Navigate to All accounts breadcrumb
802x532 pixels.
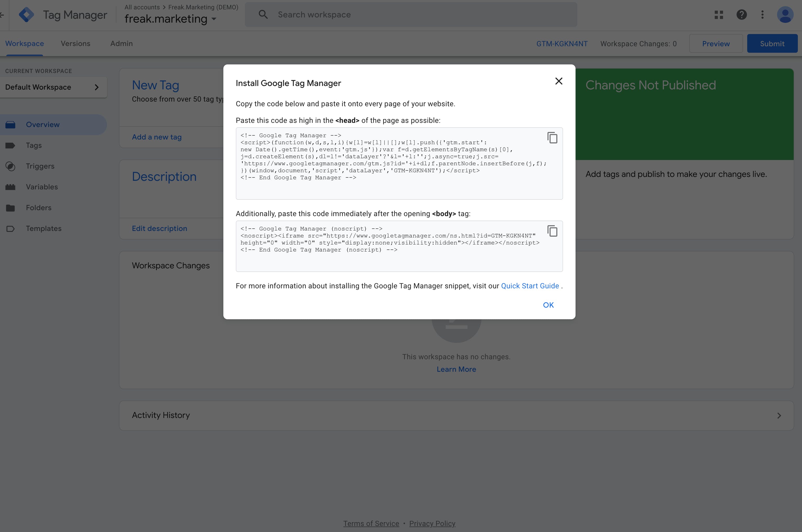coord(142,7)
